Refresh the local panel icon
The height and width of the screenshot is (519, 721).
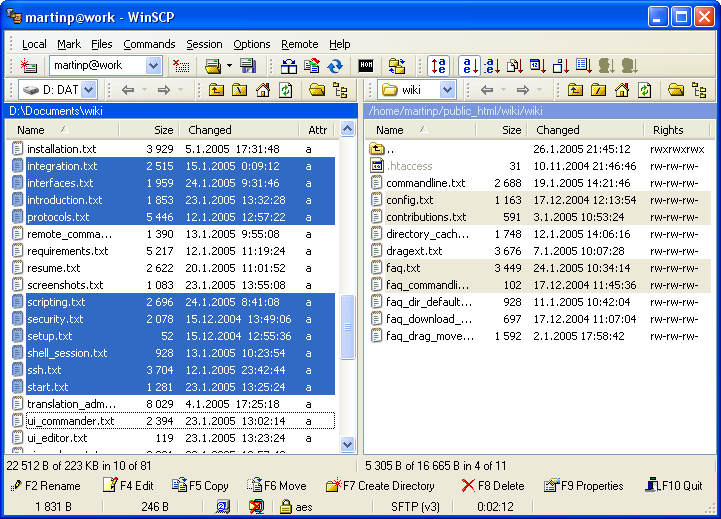pyautogui.click(x=286, y=90)
